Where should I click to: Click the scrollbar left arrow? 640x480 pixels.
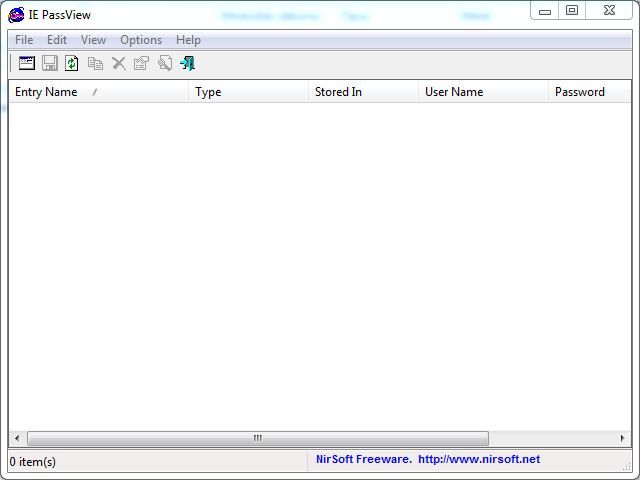(x=17, y=438)
